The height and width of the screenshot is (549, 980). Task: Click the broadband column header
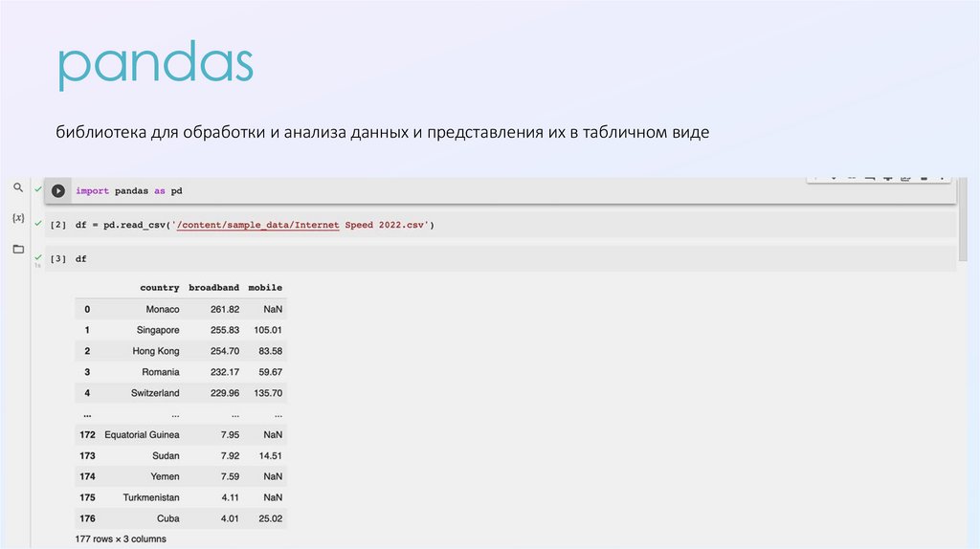213,287
